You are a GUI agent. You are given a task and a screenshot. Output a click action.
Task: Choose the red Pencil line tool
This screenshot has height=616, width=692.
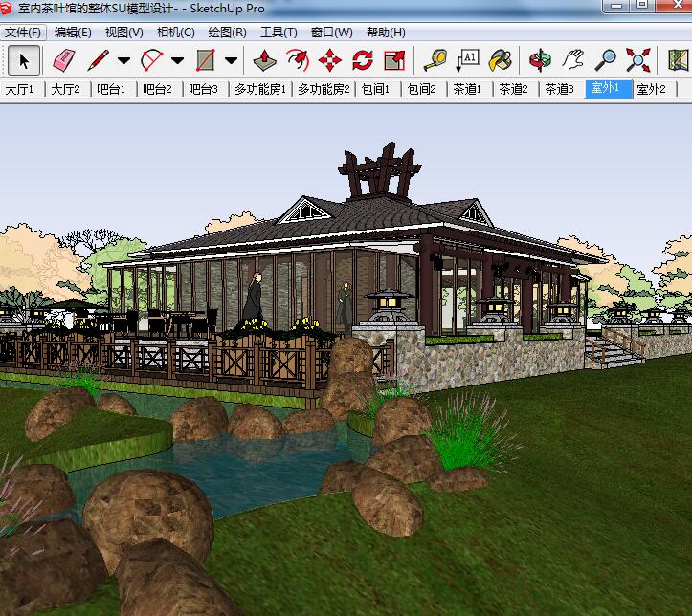pos(98,60)
